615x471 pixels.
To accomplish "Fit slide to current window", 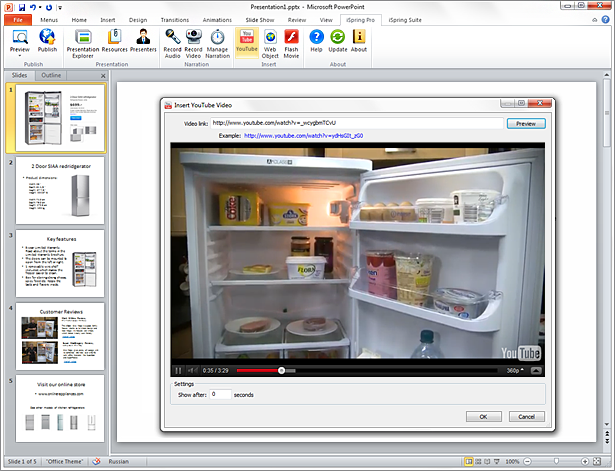I will [x=597, y=461].
